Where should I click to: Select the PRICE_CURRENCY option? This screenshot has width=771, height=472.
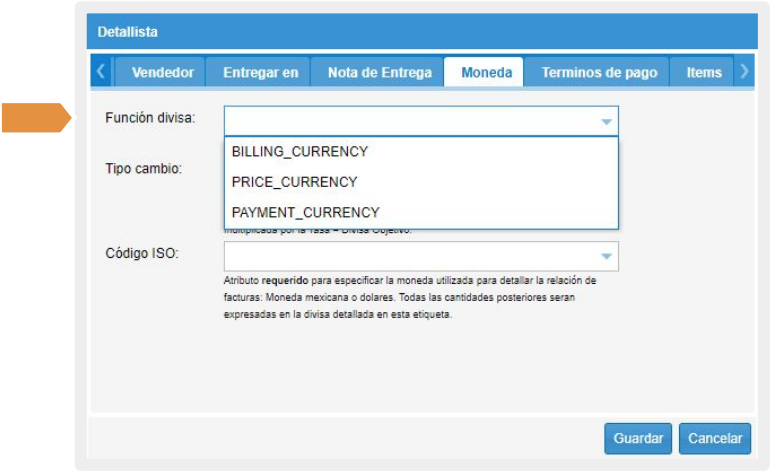294,182
